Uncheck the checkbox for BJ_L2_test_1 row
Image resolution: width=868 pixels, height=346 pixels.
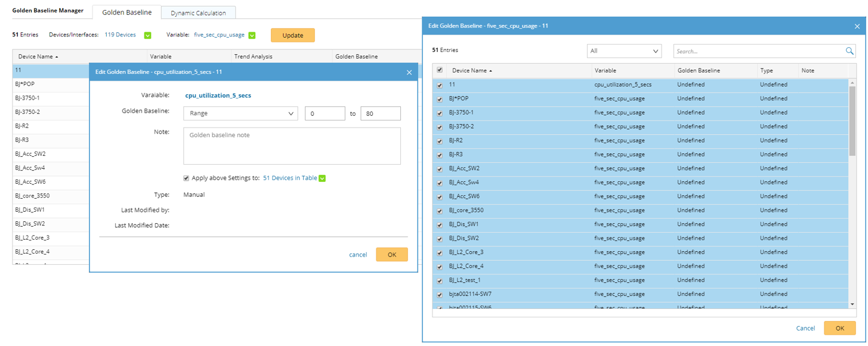(440, 280)
